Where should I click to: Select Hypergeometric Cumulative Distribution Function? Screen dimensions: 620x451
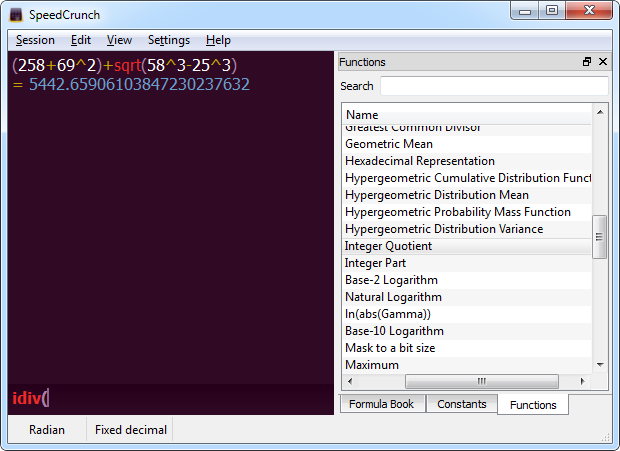[x=467, y=178]
